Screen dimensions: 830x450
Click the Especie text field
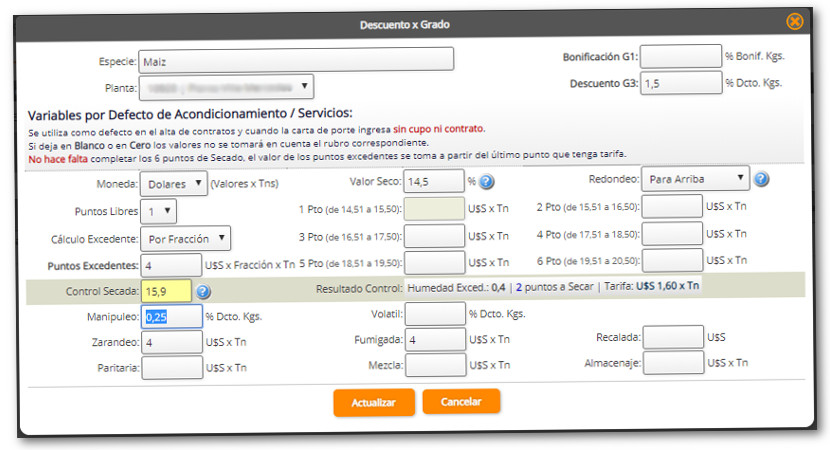point(295,60)
